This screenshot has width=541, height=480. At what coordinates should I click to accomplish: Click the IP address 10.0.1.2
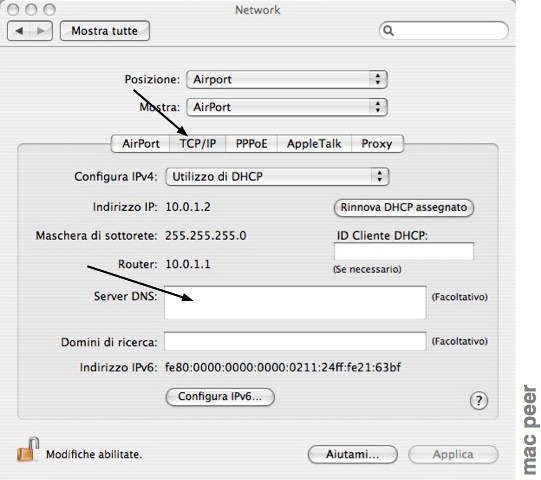[188, 207]
